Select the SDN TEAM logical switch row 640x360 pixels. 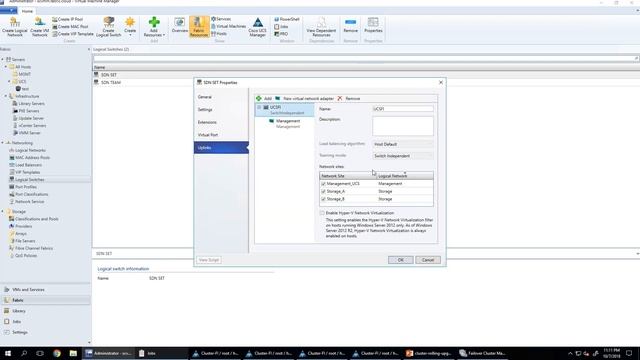[111, 82]
